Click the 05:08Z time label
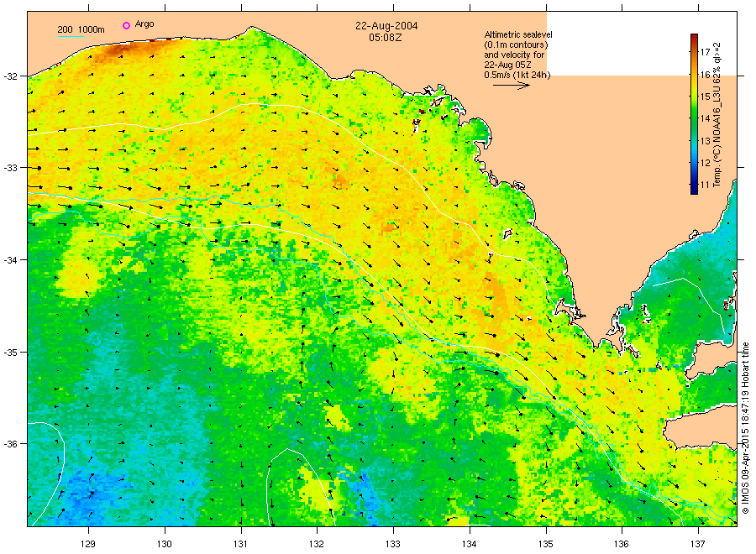This screenshot has width=756, height=554. [x=386, y=37]
